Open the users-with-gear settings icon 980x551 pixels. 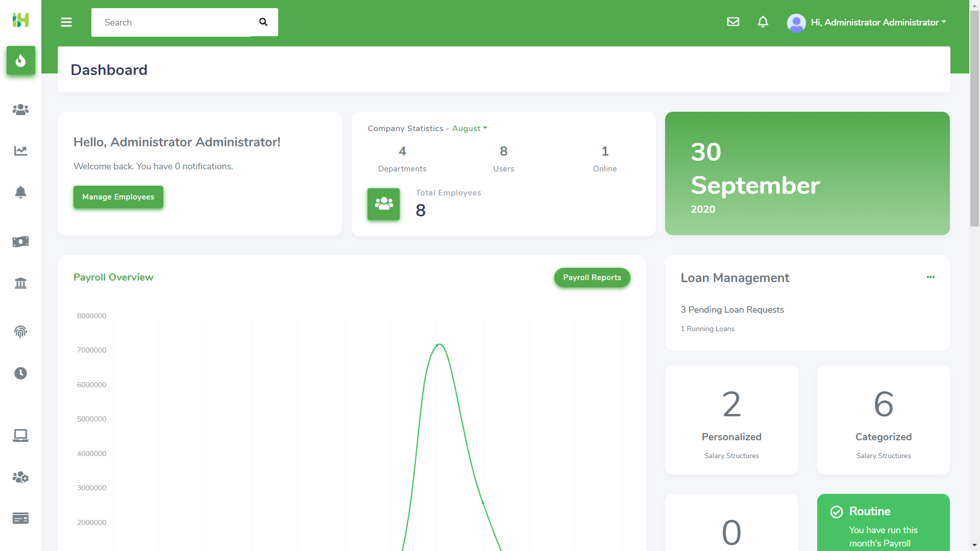20,477
